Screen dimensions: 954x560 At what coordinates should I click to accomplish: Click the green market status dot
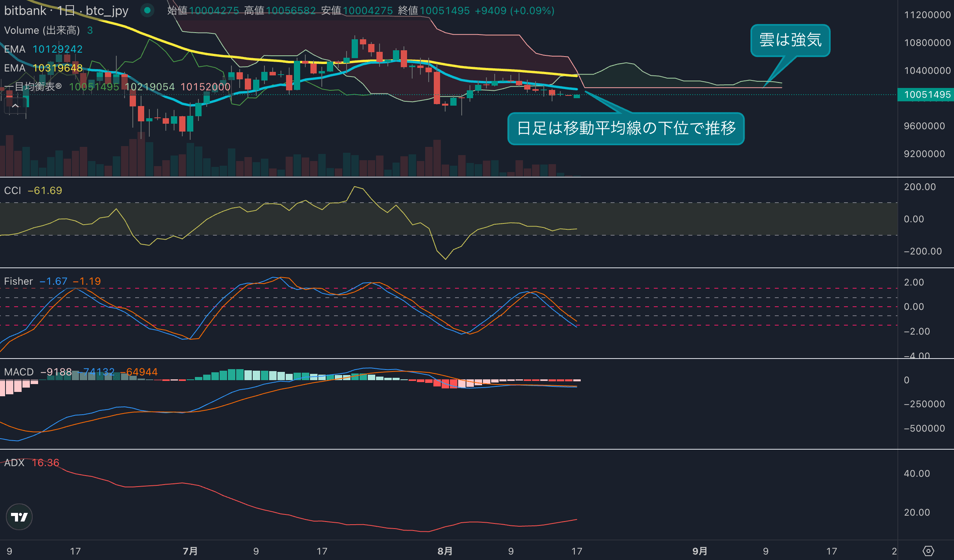pyautogui.click(x=147, y=11)
